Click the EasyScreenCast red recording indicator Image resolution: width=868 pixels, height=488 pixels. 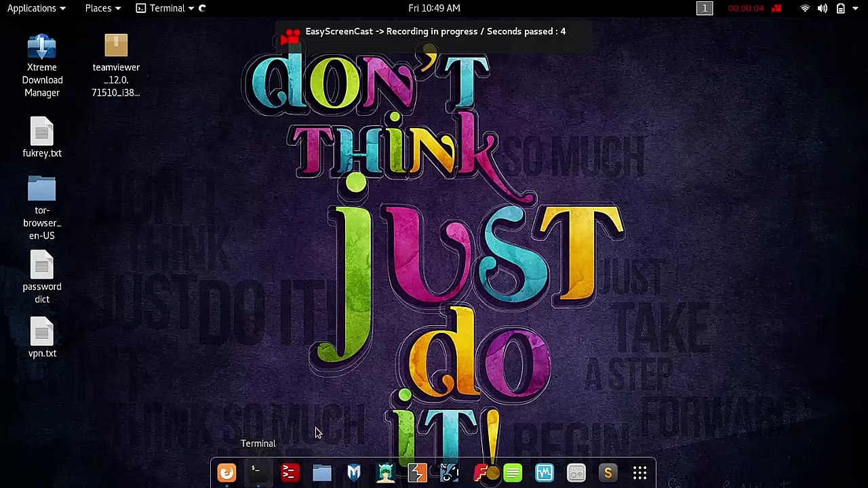[x=776, y=8]
